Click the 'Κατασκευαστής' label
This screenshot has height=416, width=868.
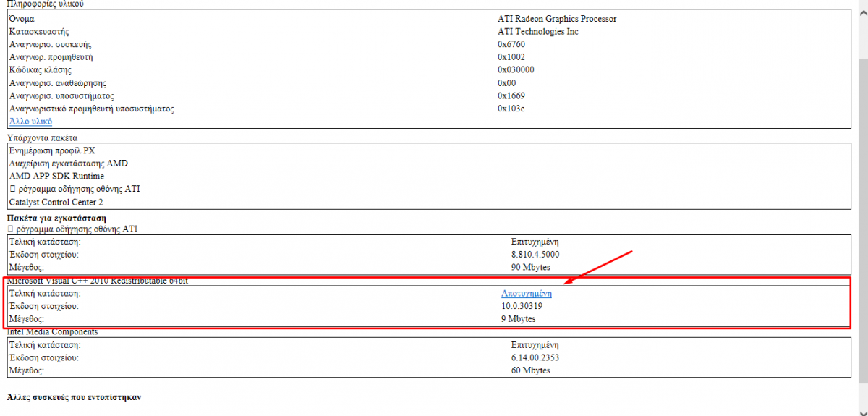pyautogui.click(x=39, y=32)
